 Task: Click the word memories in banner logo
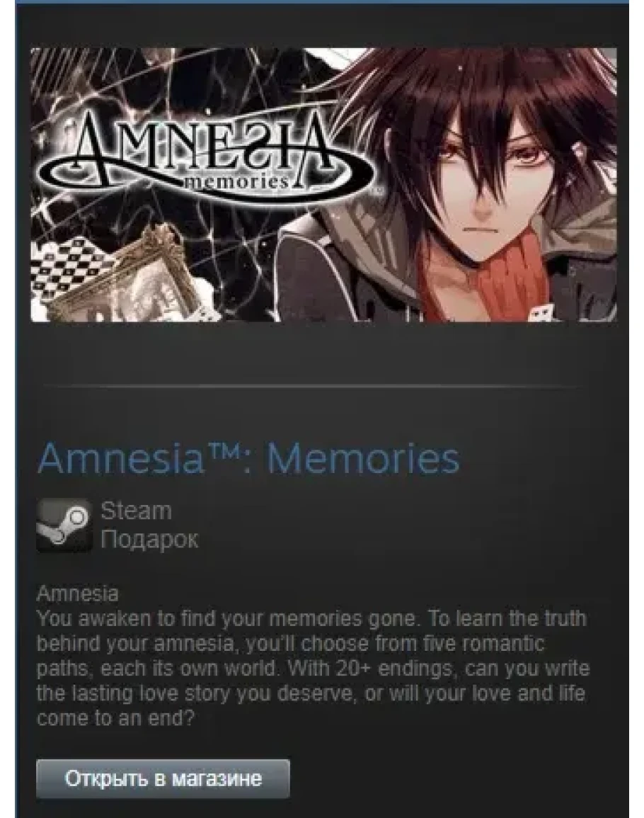236,181
